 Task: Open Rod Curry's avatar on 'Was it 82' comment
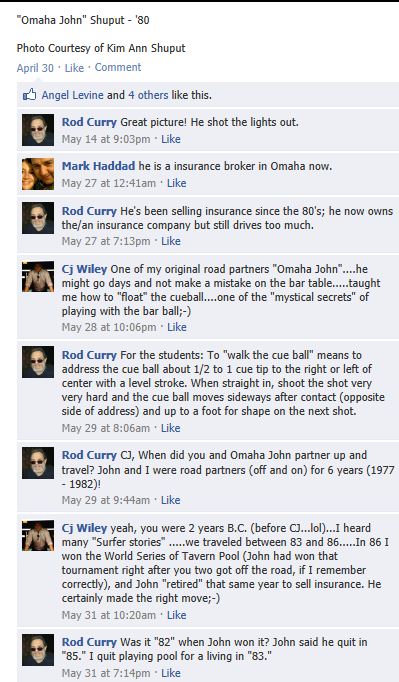point(38,650)
